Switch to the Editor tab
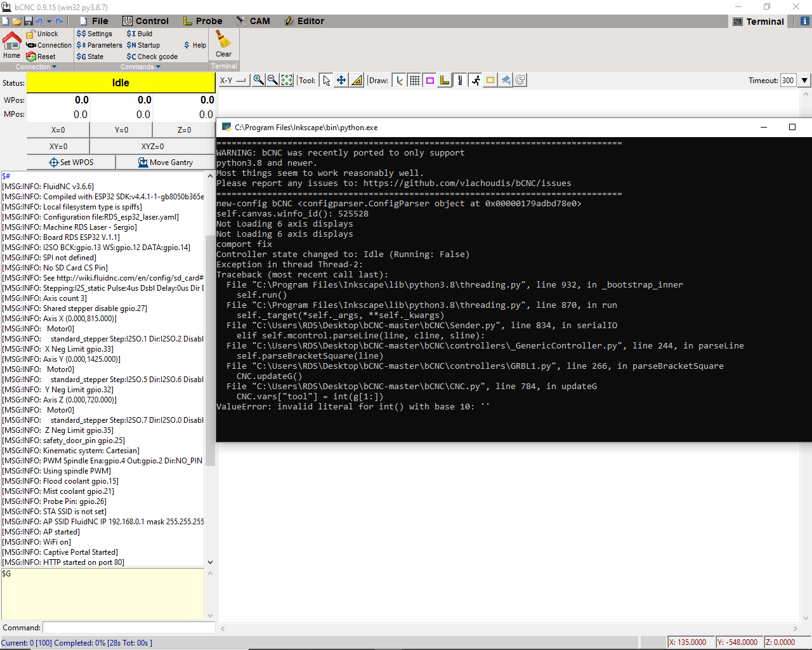This screenshot has height=650, width=812. pos(305,21)
